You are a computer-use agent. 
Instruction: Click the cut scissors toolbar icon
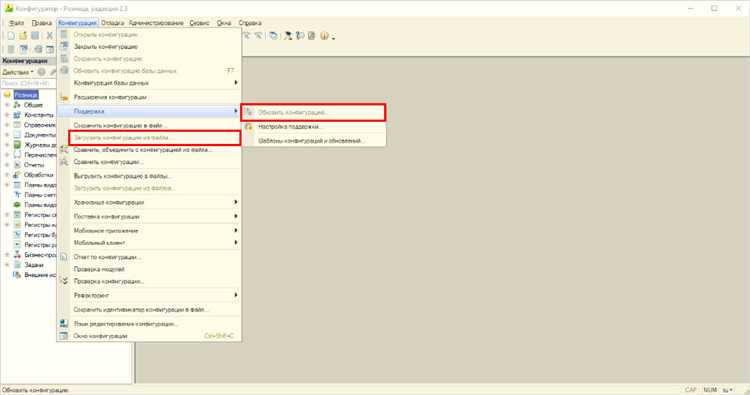coord(49,36)
